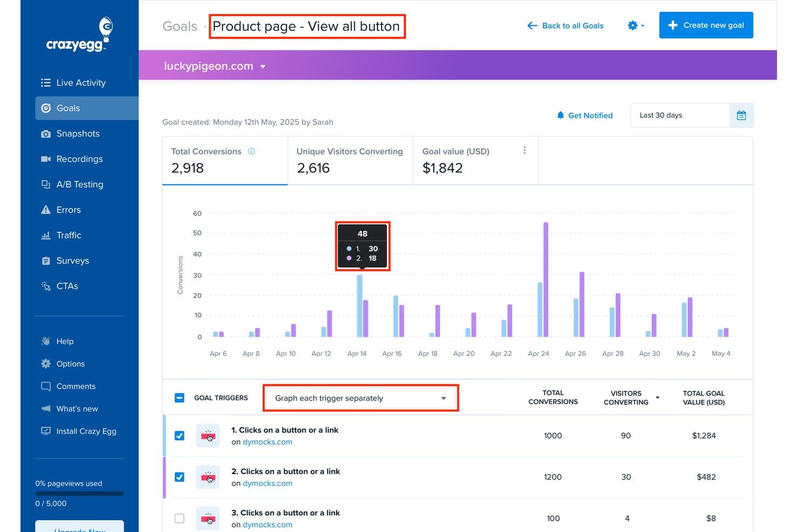
Task: Click the What's new megaphone icon
Action: pyautogui.click(x=46, y=409)
